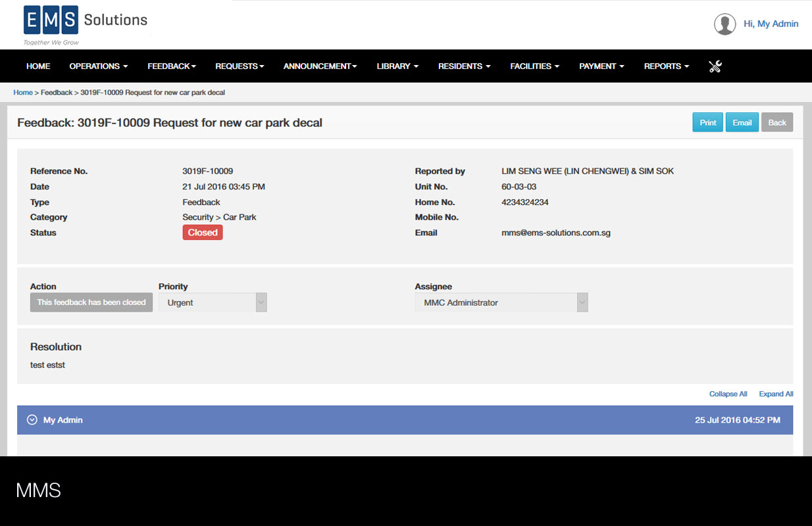This screenshot has height=526, width=812.
Task: Click the Home breadcrumb link
Action: [23, 93]
